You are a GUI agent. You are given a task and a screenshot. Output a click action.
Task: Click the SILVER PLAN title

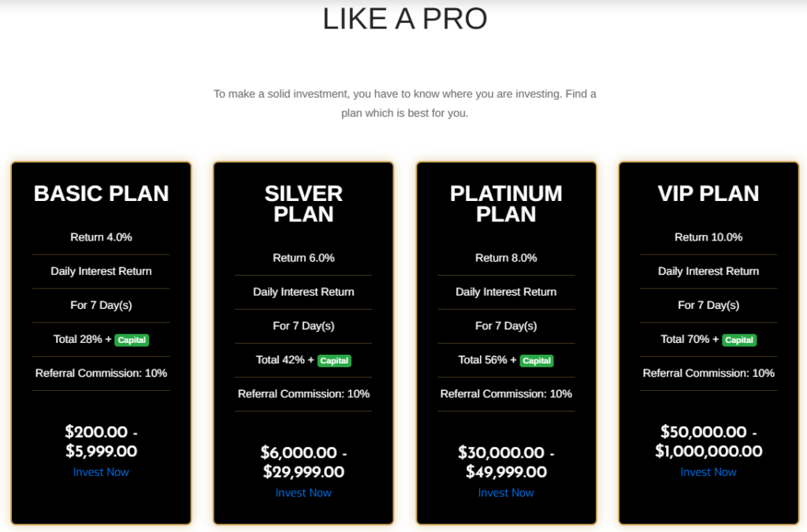[303, 204]
